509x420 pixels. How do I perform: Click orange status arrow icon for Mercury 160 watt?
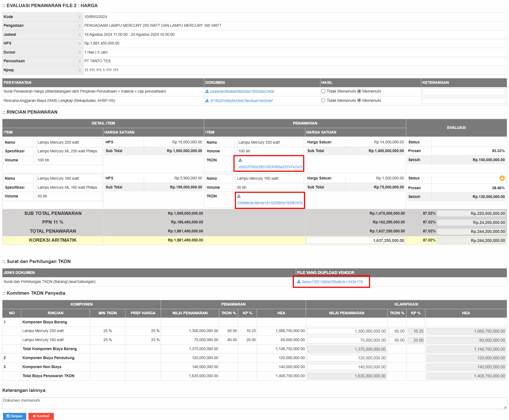click(502, 178)
